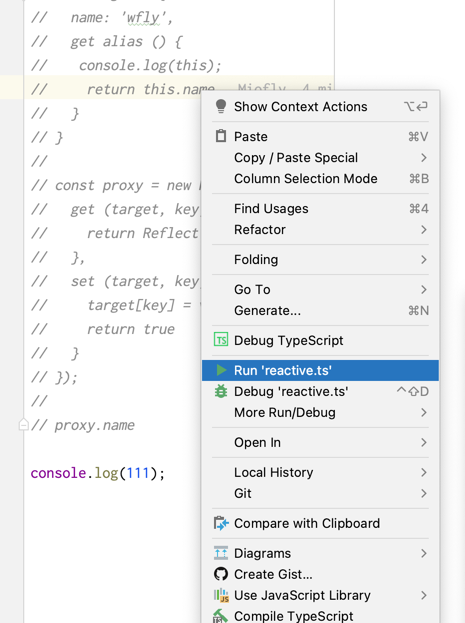Choose Create Gist...
Viewport: 465px width, 623px height.
tap(320, 574)
